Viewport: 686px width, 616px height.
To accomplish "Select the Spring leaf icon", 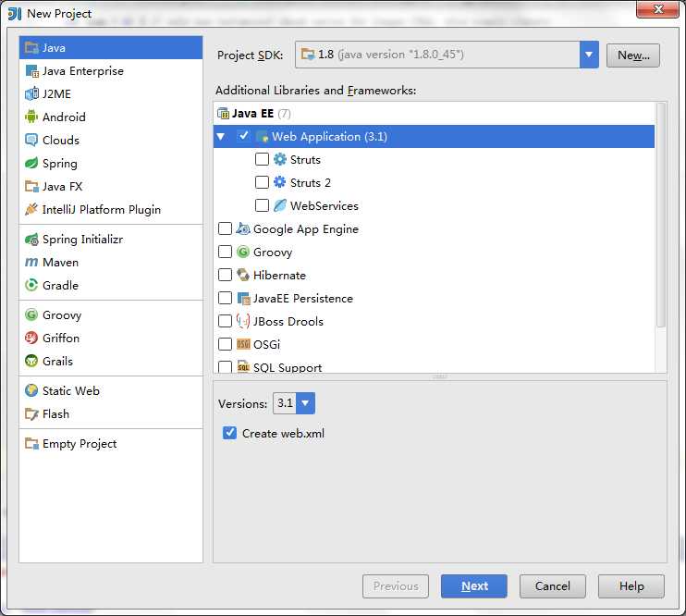I will (31, 164).
